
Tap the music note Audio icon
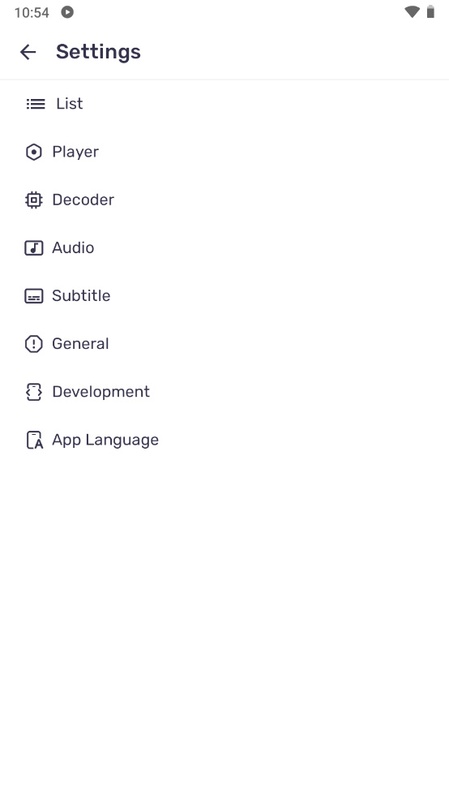tap(34, 248)
